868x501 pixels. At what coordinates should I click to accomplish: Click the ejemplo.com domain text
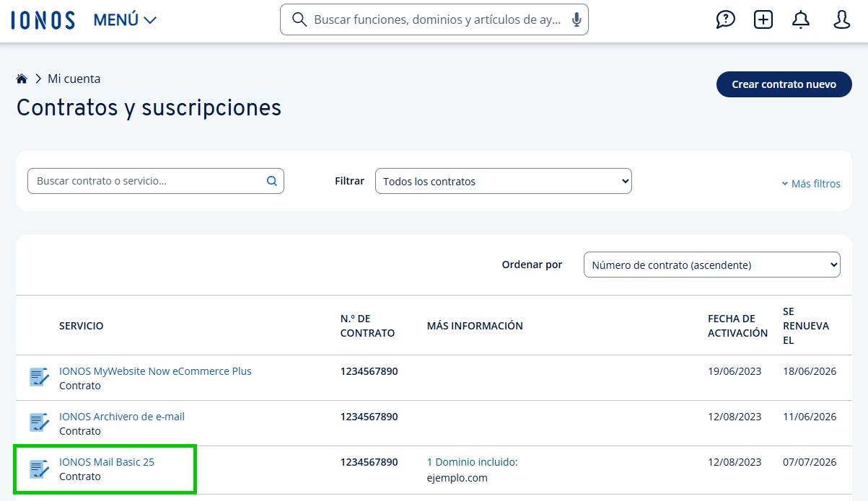tap(457, 478)
